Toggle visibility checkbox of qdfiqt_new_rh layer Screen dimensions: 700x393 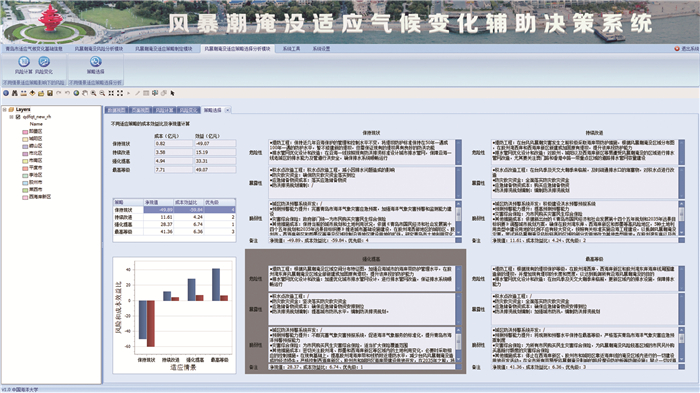pyautogui.click(x=18, y=117)
